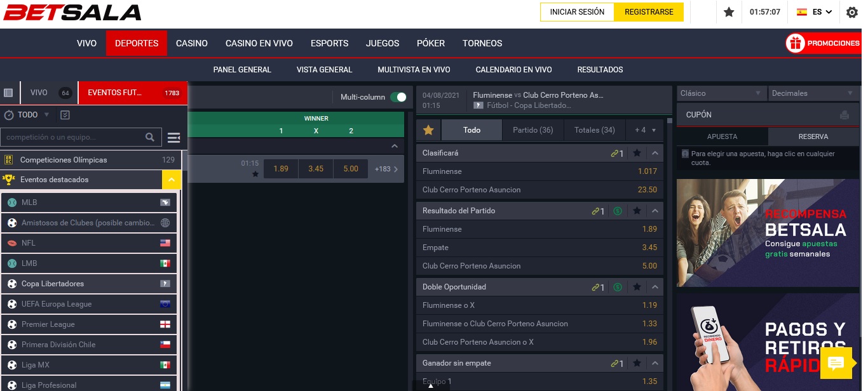This screenshot has width=868, height=391.
Task: Click the NFL football icon
Action: coord(11,243)
